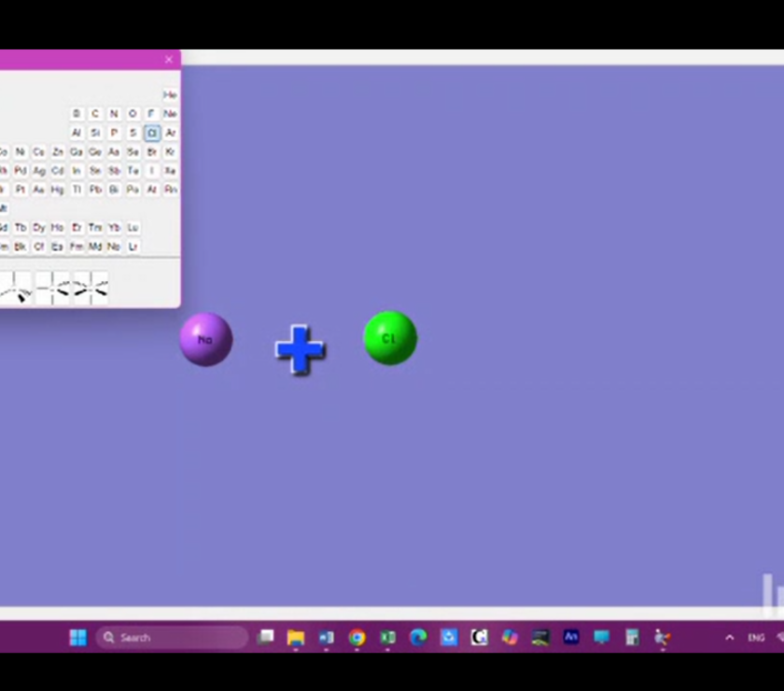Choose Lawrencium (Lr) actinide cell
The height and width of the screenshot is (691, 784).
[x=133, y=247]
